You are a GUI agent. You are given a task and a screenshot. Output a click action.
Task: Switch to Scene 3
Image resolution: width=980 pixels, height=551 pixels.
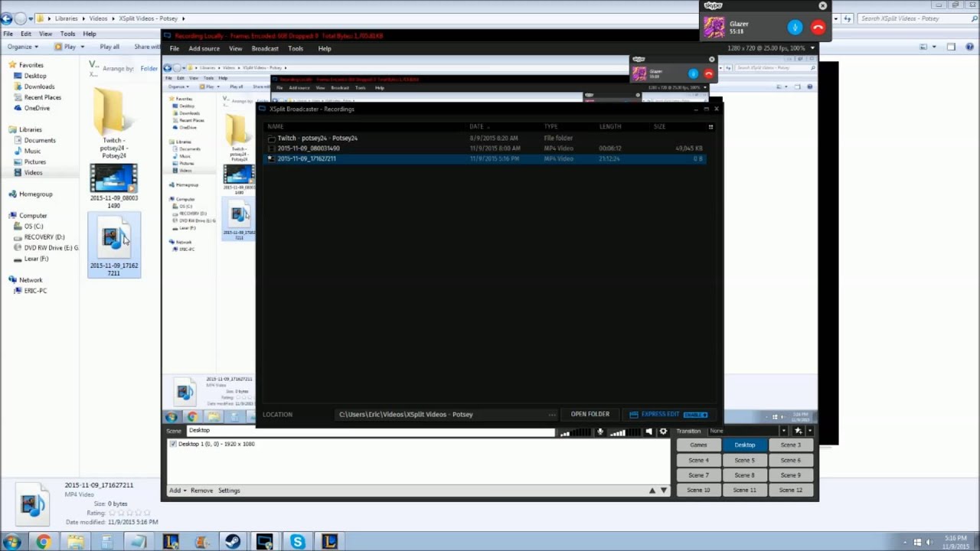[790, 445]
